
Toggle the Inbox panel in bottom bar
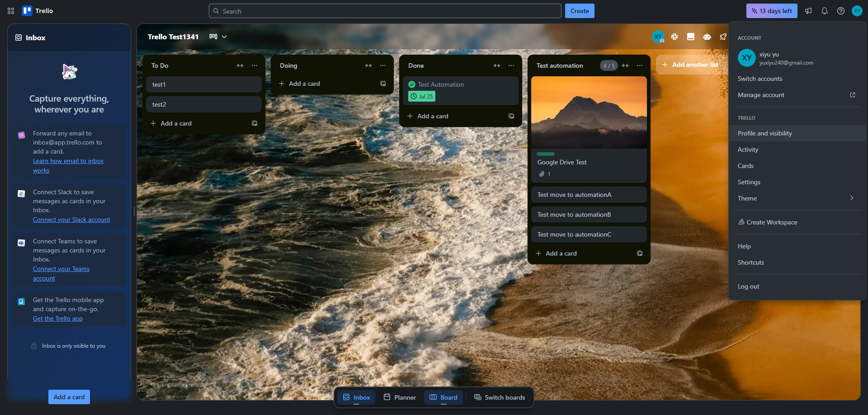[356, 397]
